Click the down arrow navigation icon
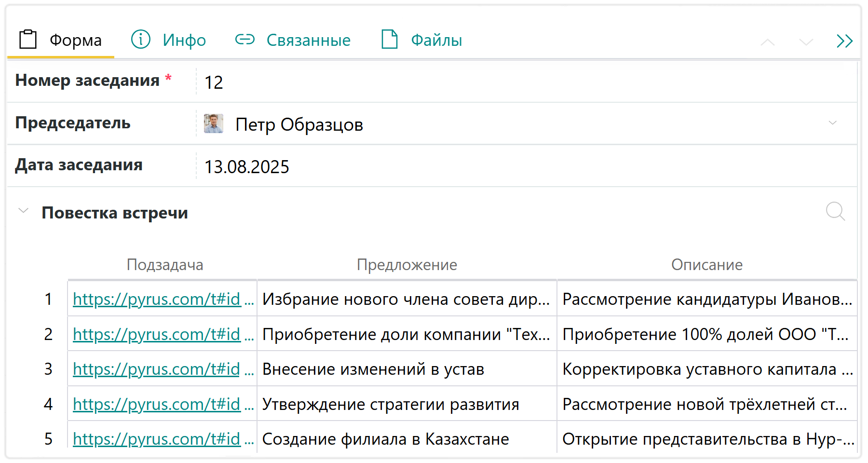The image size is (868, 463). click(806, 42)
